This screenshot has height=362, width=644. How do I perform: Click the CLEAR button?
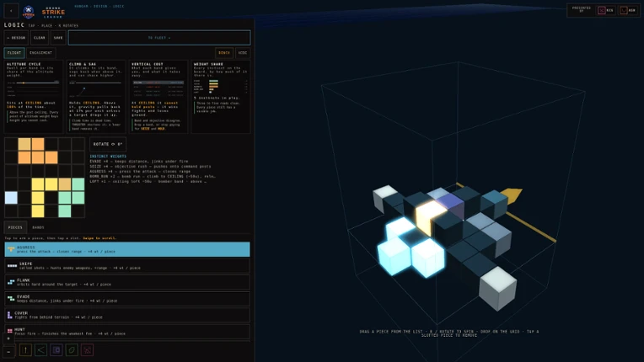40,38
